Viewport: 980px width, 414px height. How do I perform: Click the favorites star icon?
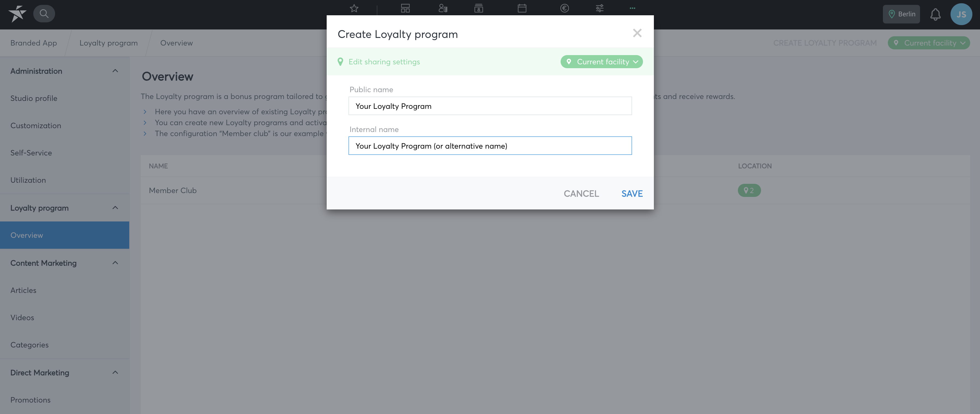pyautogui.click(x=354, y=8)
